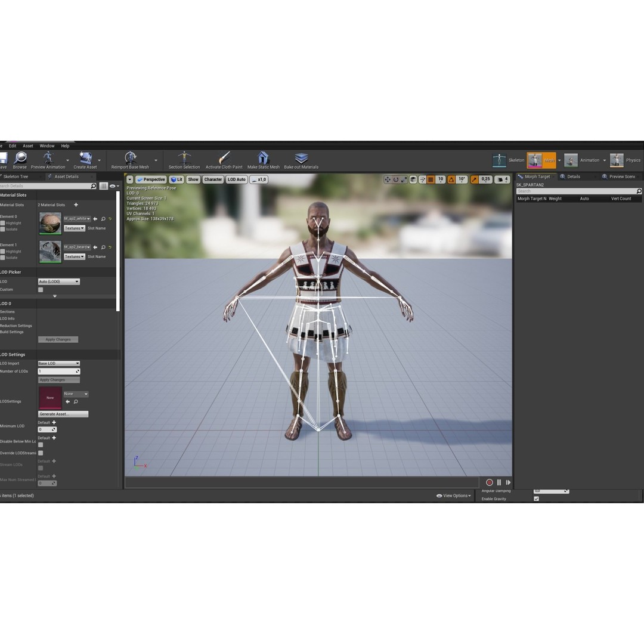Toggle grid snapping orange grid button
The width and height of the screenshot is (644, 644).
(x=431, y=179)
